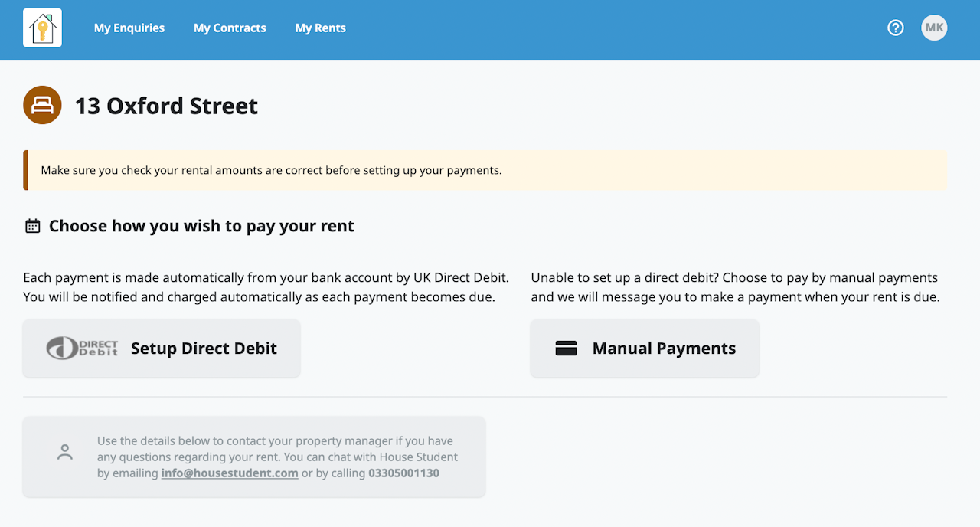Navigate to My Rents
Screen dimensions: 980x527
point(320,28)
